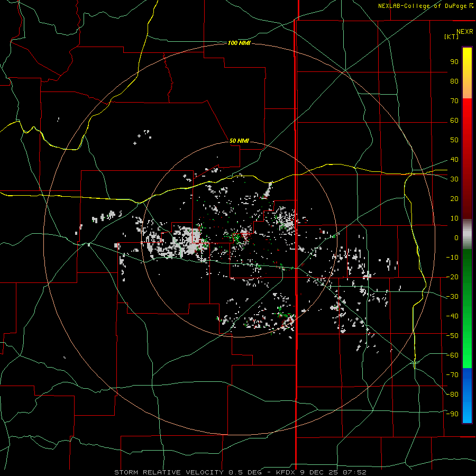Click the blue bottom segment of color bar
Image resolution: width=476 pixels, height=476 pixels.
(467, 396)
